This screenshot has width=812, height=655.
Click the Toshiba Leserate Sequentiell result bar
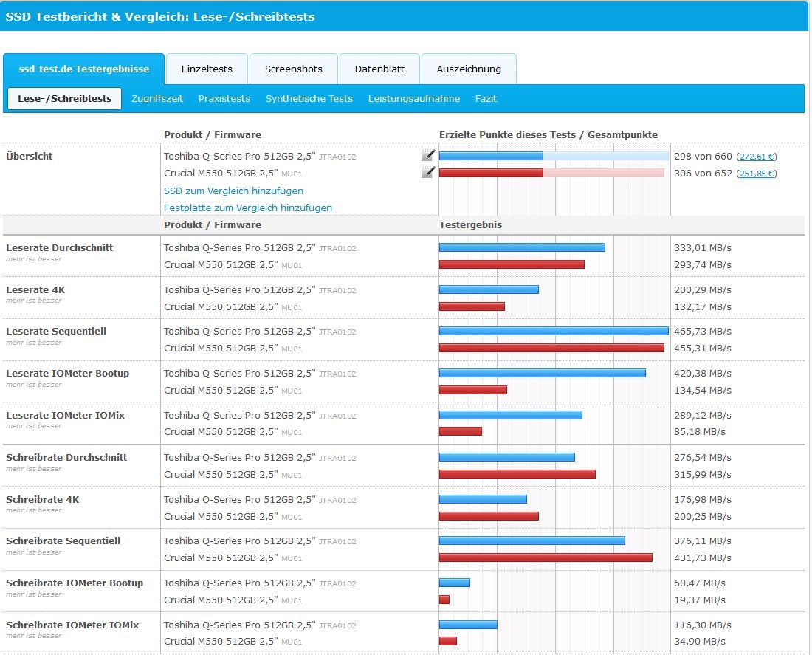pos(554,331)
